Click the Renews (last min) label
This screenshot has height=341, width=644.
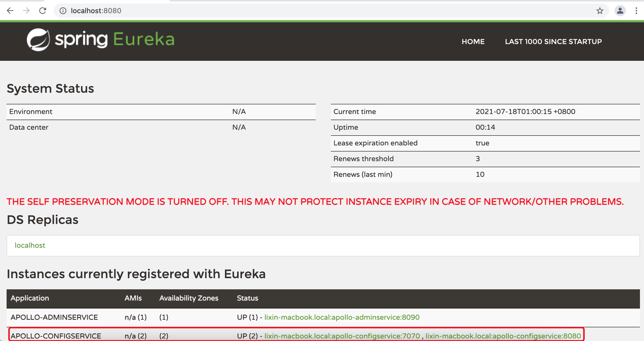click(x=363, y=174)
